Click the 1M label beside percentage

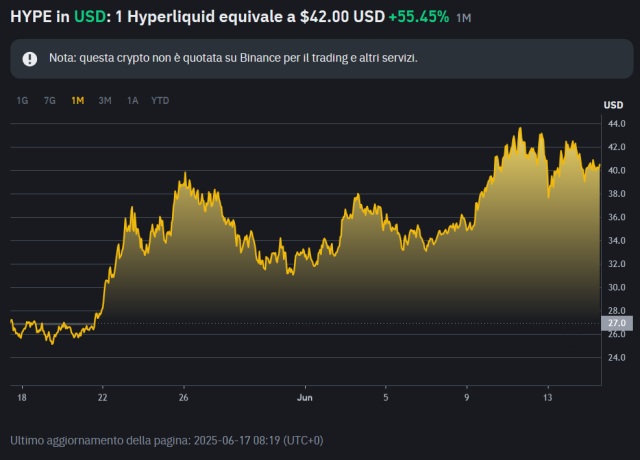[x=464, y=18]
